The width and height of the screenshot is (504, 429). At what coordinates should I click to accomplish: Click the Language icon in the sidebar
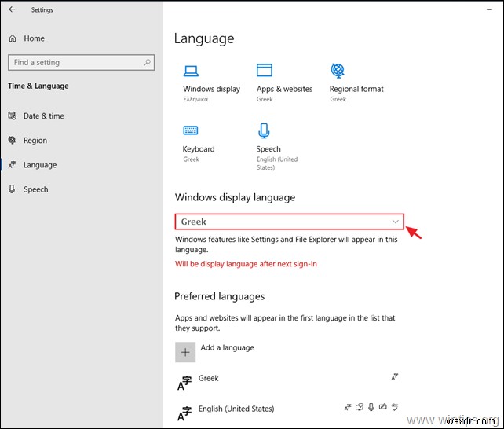point(13,165)
